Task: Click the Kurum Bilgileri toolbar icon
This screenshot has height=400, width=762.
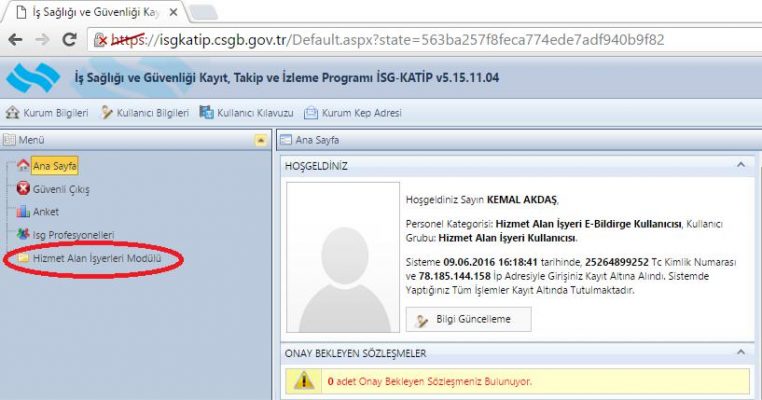Action: coord(46,113)
